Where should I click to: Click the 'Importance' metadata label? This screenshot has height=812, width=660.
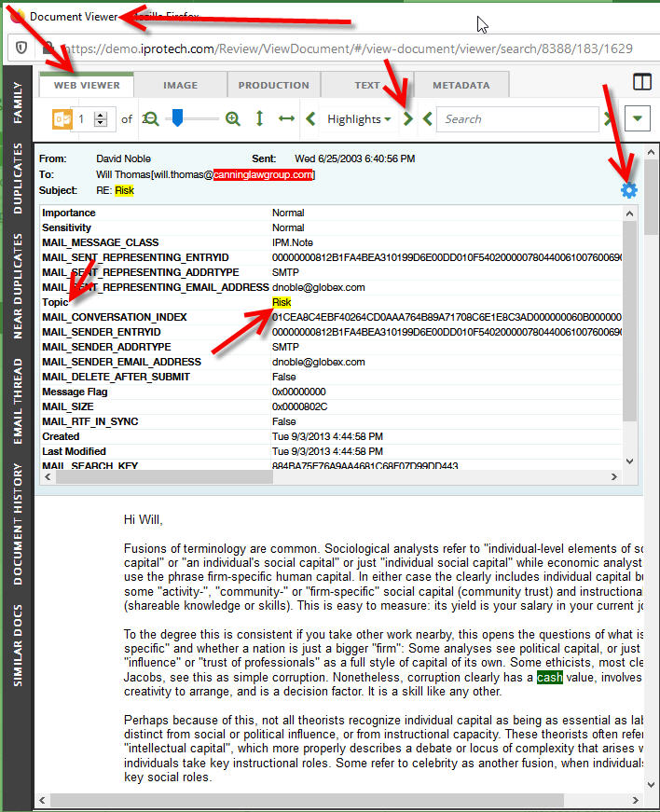[69, 213]
